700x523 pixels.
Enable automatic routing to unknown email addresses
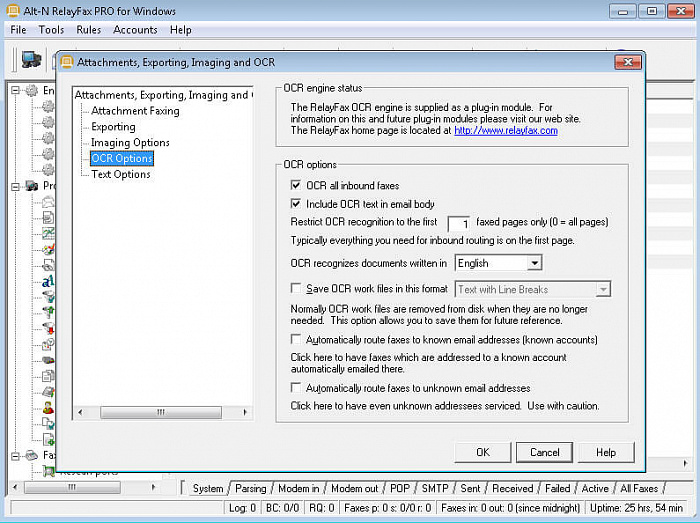(296, 387)
